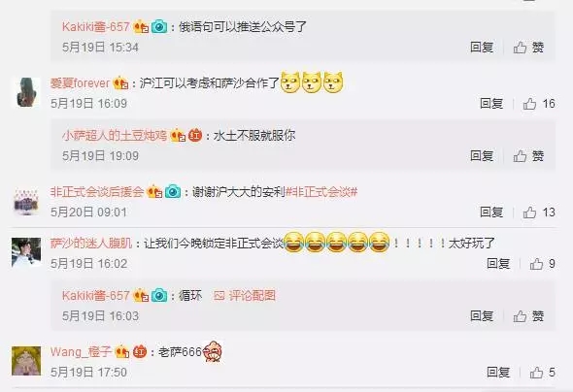Reply to 非正式会谈后援会's comment
This screenshot has height=392, width=573.
coord(491,212)
